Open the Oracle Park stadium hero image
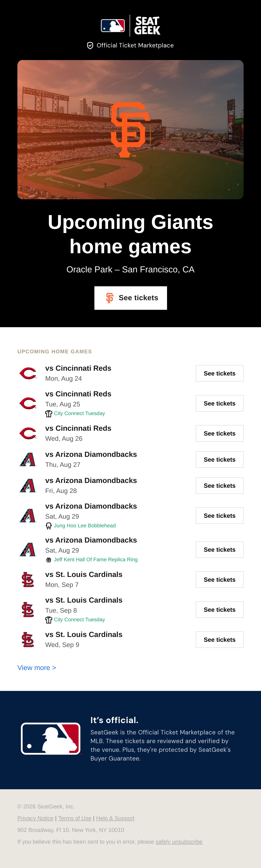Screen dimensions: 261x868 click(x=130, y=129)
